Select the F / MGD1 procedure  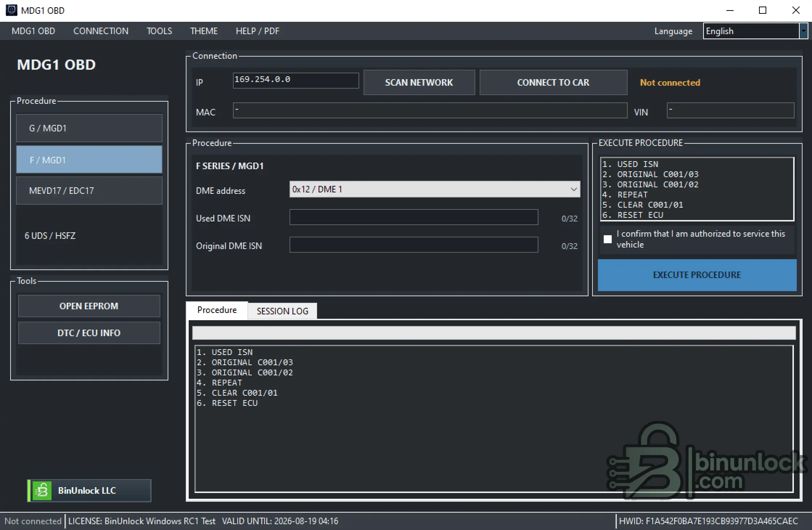[x=89, y=160]
